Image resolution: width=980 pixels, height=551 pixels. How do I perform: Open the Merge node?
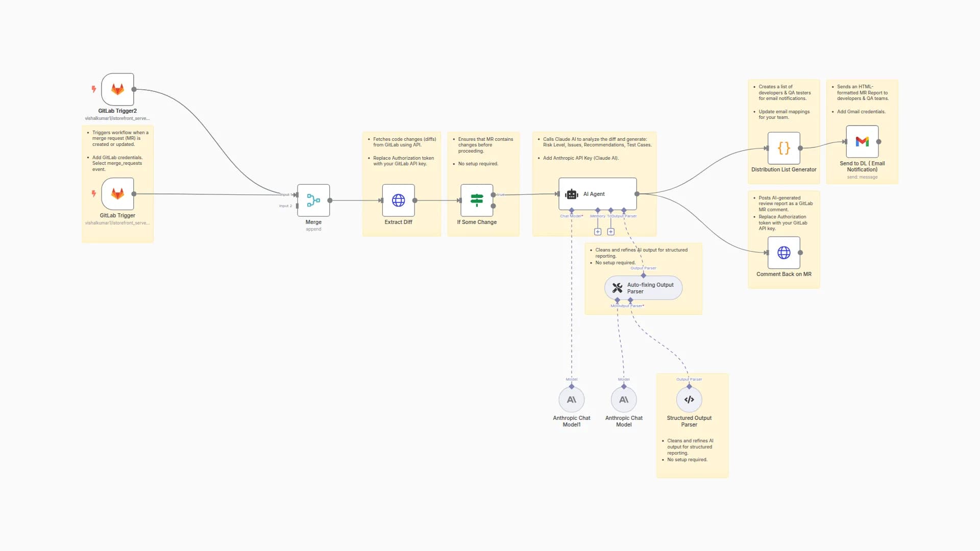click(x=313, y=201)
